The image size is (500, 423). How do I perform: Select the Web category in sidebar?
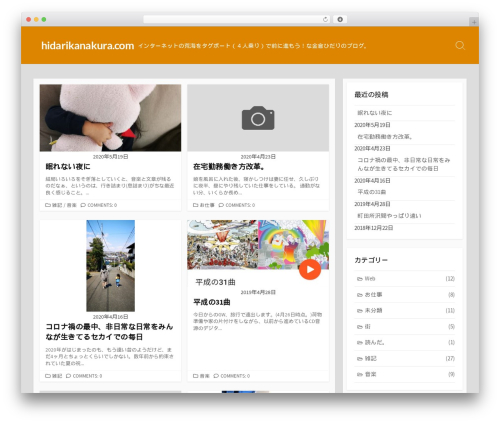370,279
